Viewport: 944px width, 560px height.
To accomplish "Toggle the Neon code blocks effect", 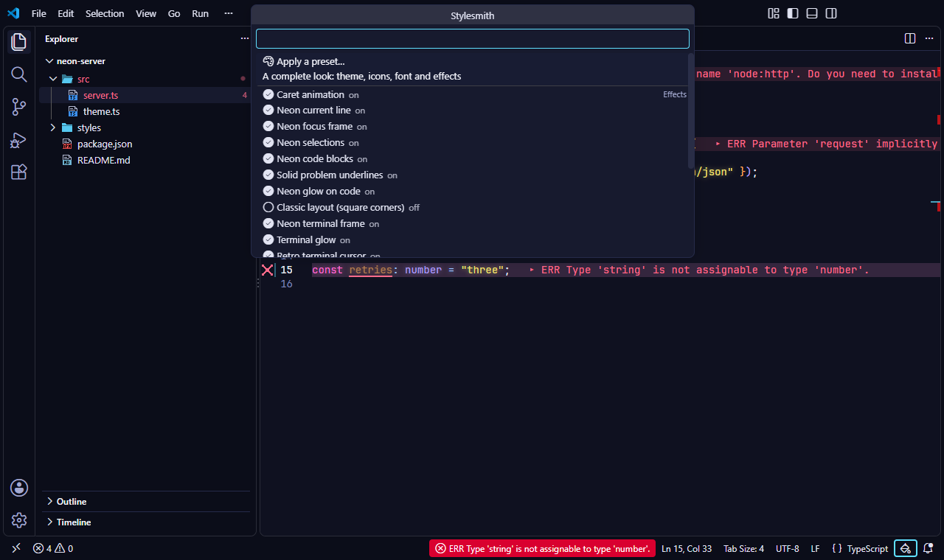I will coord(472,159).
